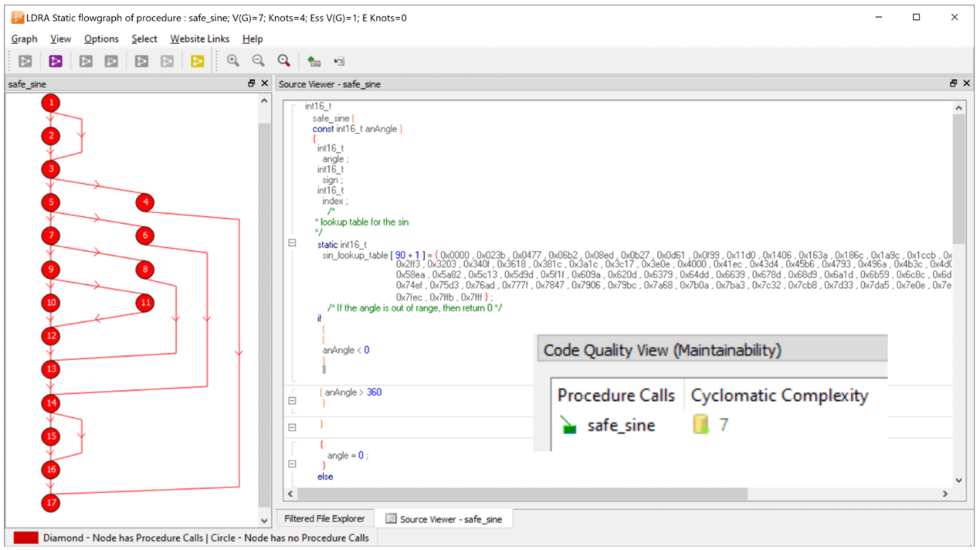
Task: Float the Source Viewer panel
Action: click(x=954, y=83)
